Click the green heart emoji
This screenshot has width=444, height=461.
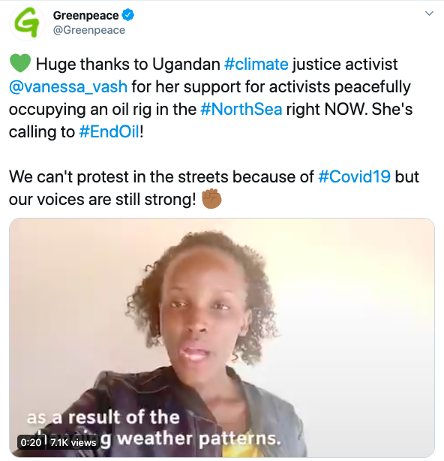[20, 63]
